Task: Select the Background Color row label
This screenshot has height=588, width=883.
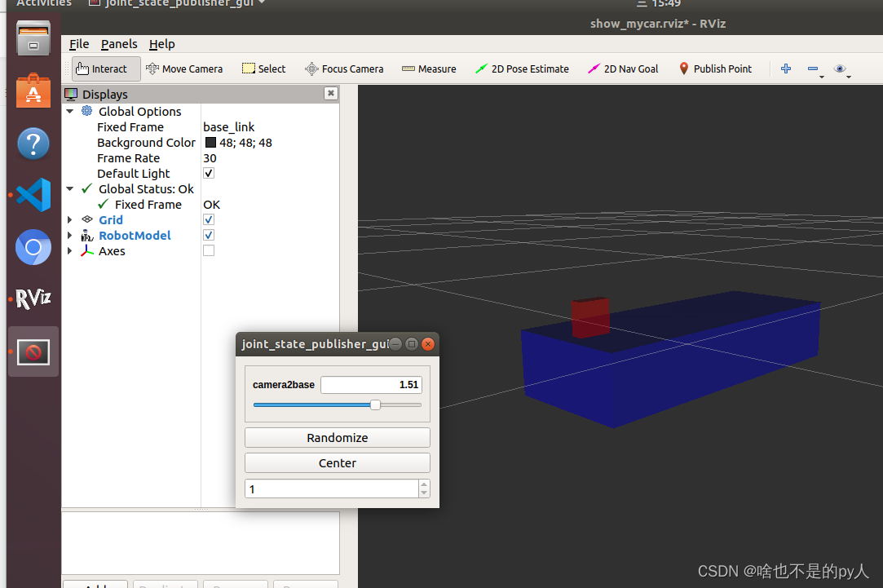Action: 146,143
